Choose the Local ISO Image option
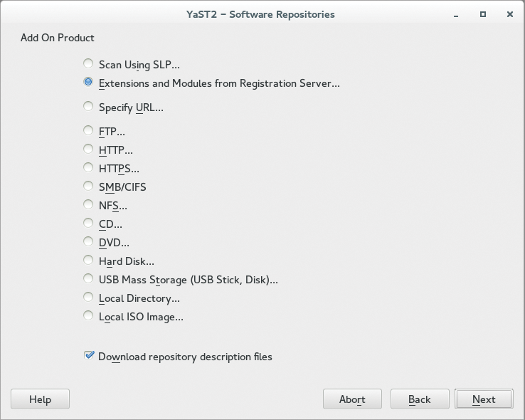Viewport: 525px width, 420px height. pyautogui.click(x=88, y=316)
